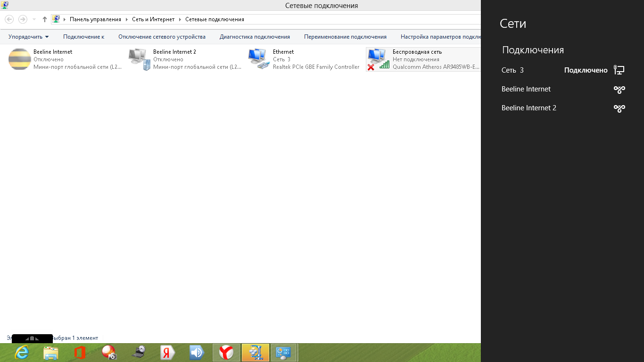Open File Explorer from the taskbar
Viewport: 644px width, 362px height.
pyautogui.click(x=51, y=353)
